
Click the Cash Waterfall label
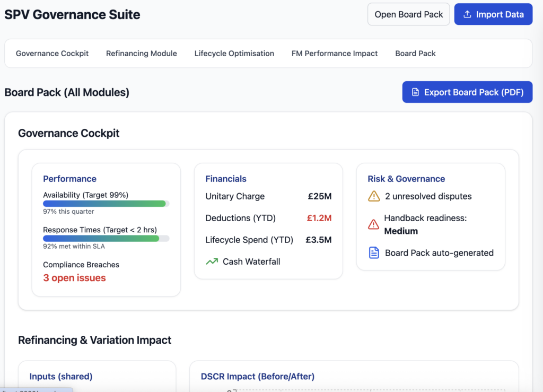point(251,262)
